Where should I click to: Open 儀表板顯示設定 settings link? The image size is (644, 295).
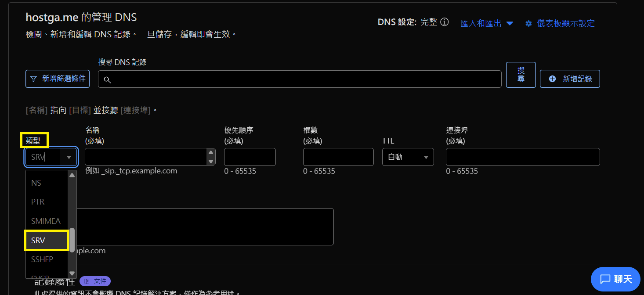click(x=560, y=23)
